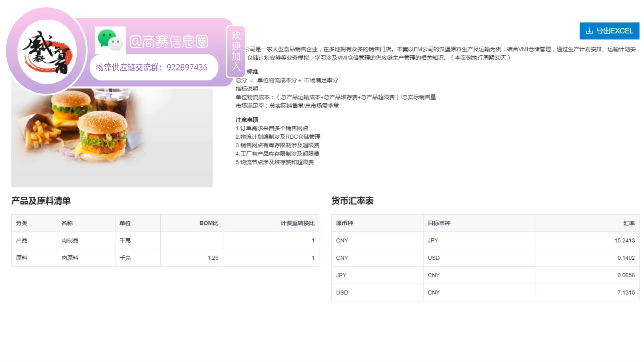Click the 货币汇率表 section heading

[352, 201]
